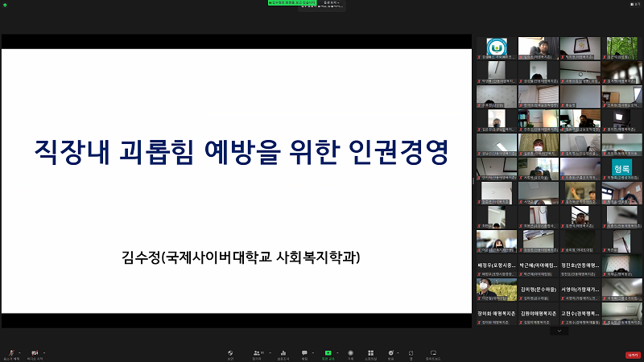Open the Reactions smiley menu

390,355
